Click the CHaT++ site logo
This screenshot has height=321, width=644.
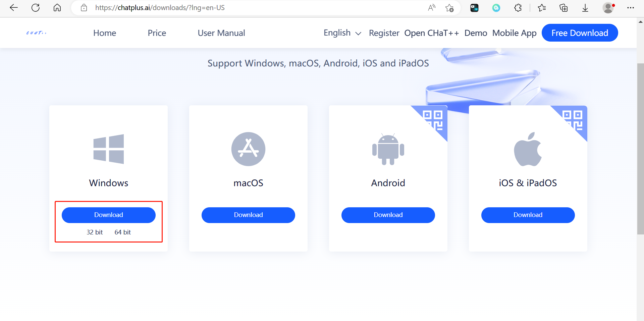click(36, 33)
